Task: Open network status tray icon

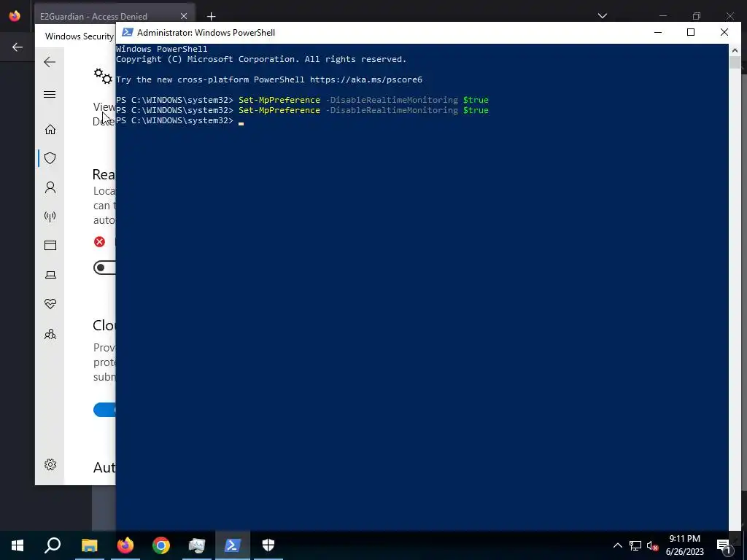Action: [635, 545]
